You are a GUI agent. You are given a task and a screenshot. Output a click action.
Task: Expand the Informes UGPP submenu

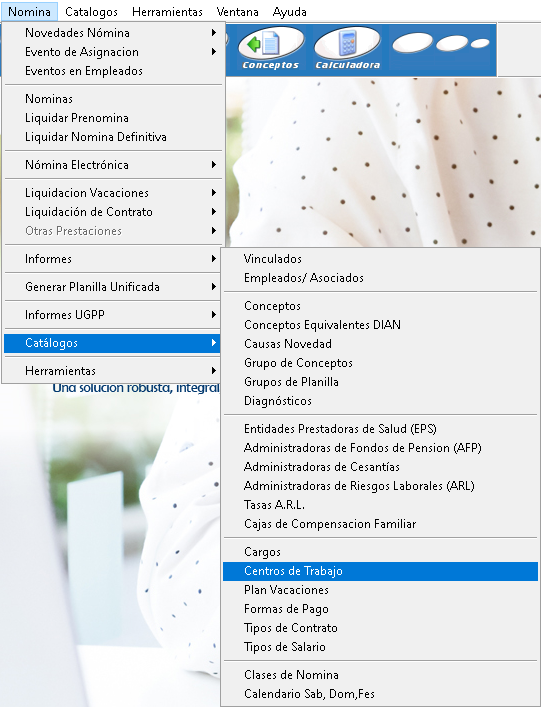click(112, 315)
